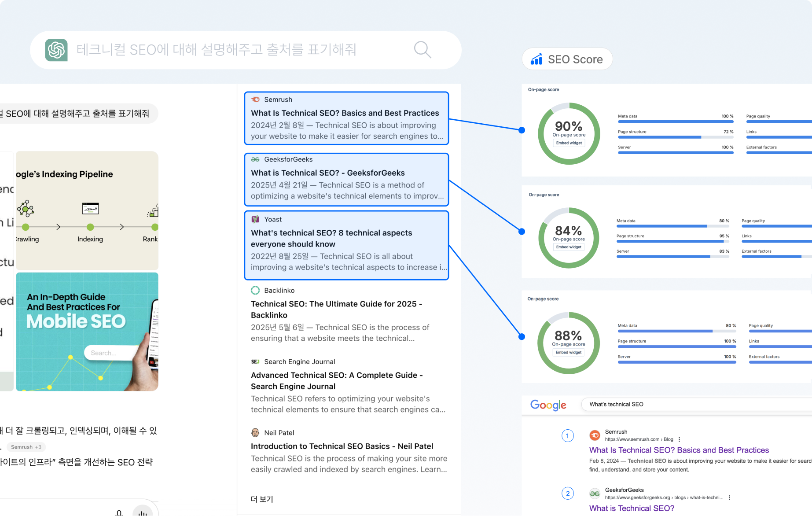Click the Google logo above the results
Screen dimensions: 812x516
click(548, 405)
